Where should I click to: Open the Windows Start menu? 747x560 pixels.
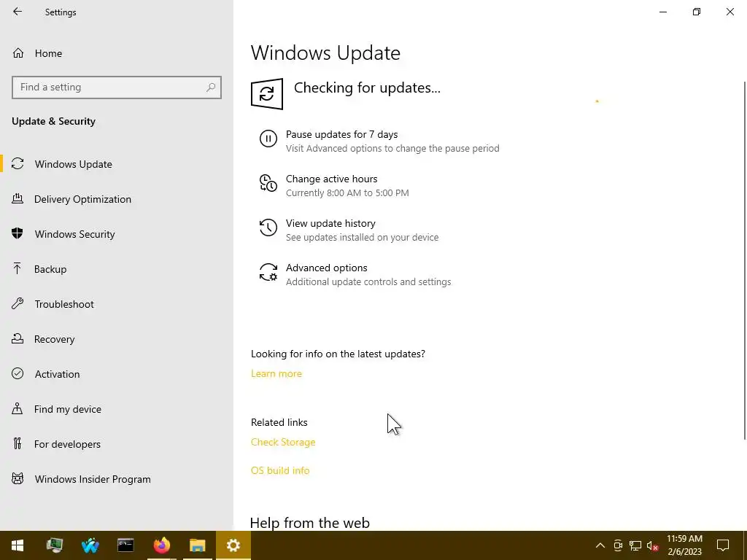(x=18, y=545)
